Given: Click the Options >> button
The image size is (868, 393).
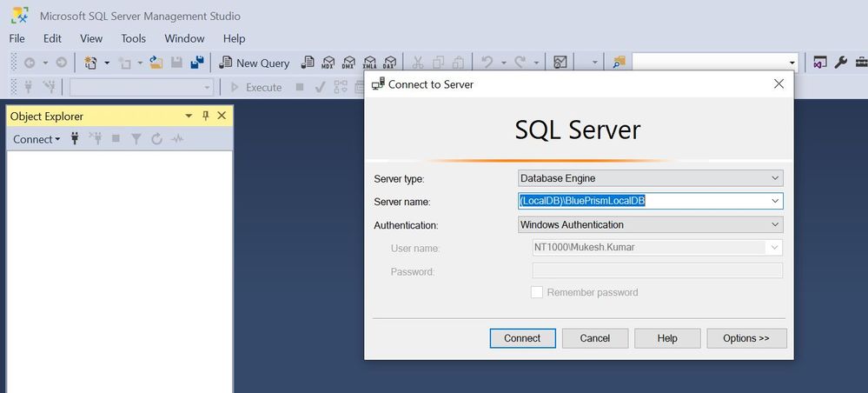Looking at the screenshot, I should coord(746,338).
